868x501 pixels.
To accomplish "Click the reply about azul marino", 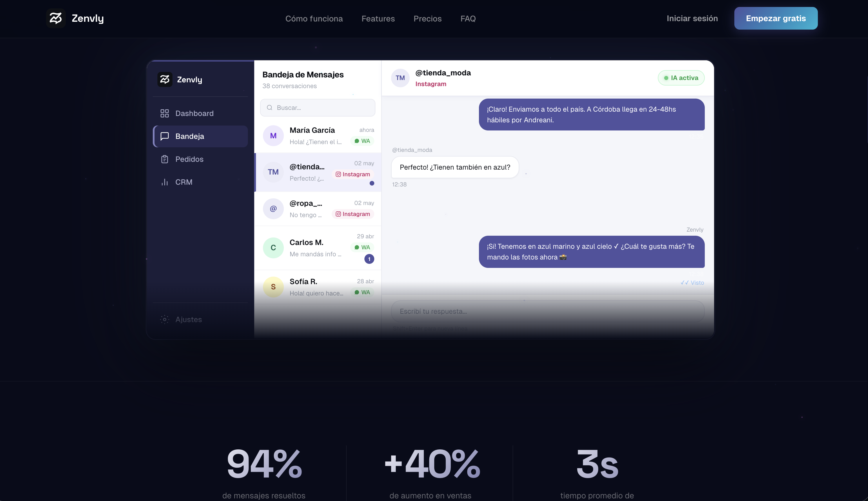I will [591, 252].
